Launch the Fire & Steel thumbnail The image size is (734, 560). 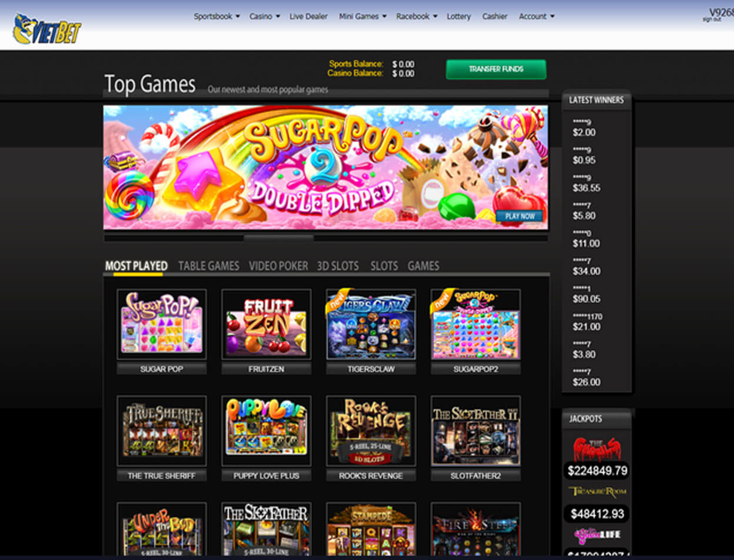point(476,529)
